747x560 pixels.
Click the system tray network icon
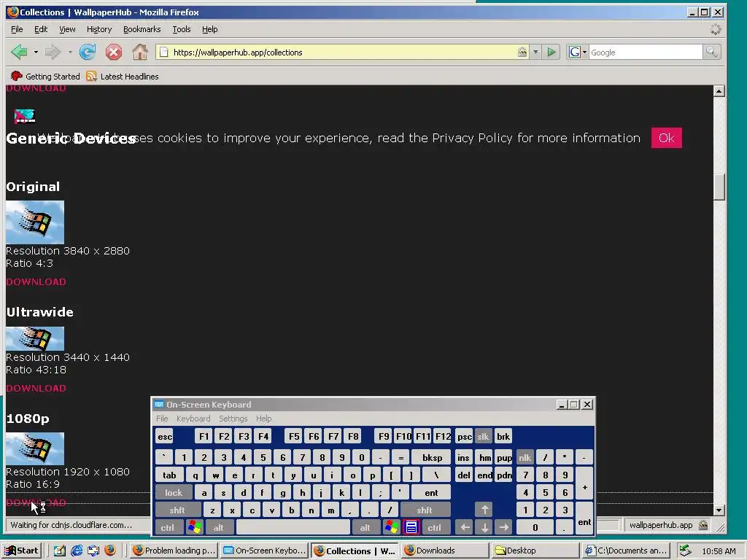685,551
